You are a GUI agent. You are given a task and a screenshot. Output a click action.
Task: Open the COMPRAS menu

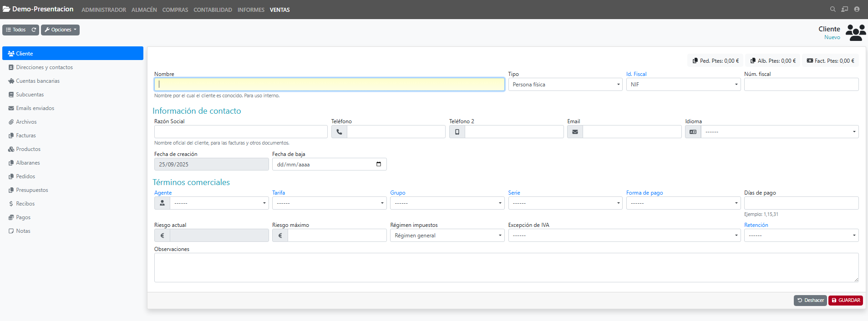(175, 10)
